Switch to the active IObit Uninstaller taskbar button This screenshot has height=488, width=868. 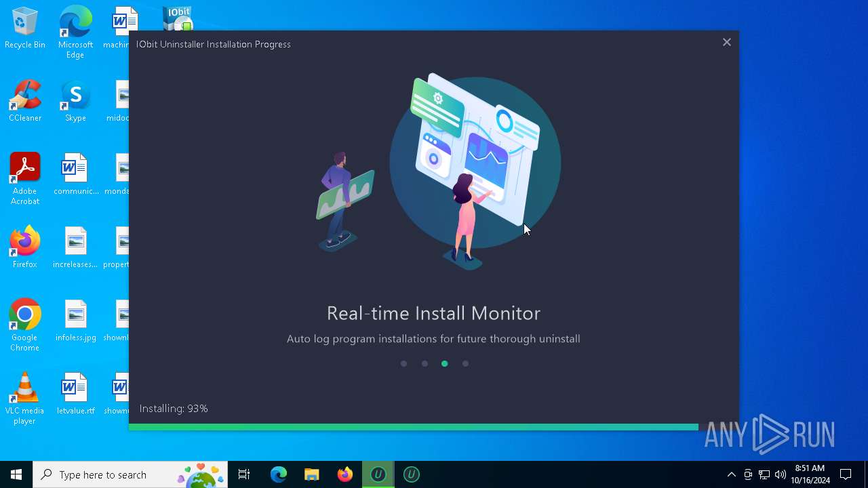pyautogui.click(x=378, y=474)
